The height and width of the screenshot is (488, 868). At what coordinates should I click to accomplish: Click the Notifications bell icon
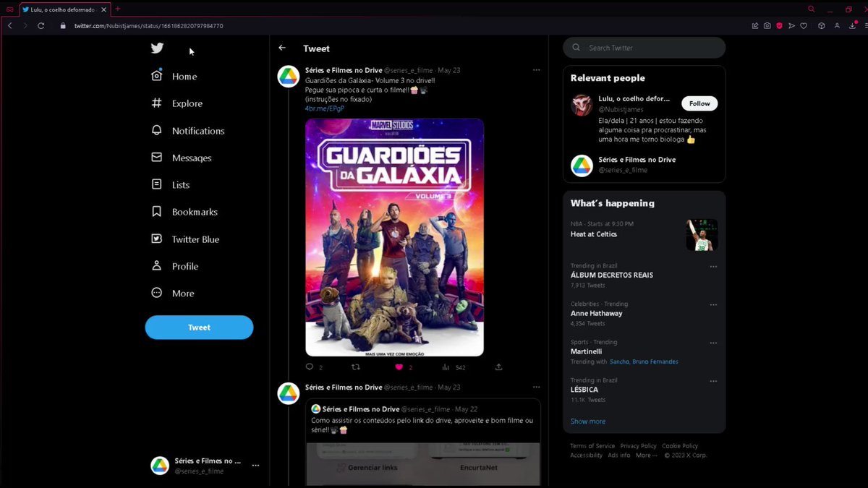pyautogui.click(x=156, y=130)
